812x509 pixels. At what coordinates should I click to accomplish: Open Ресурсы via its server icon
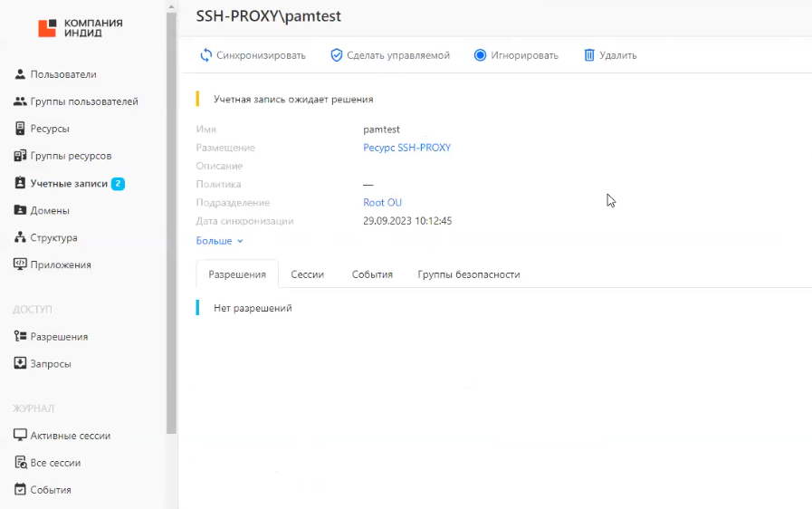pyautogui.click(x=20, y=129)
